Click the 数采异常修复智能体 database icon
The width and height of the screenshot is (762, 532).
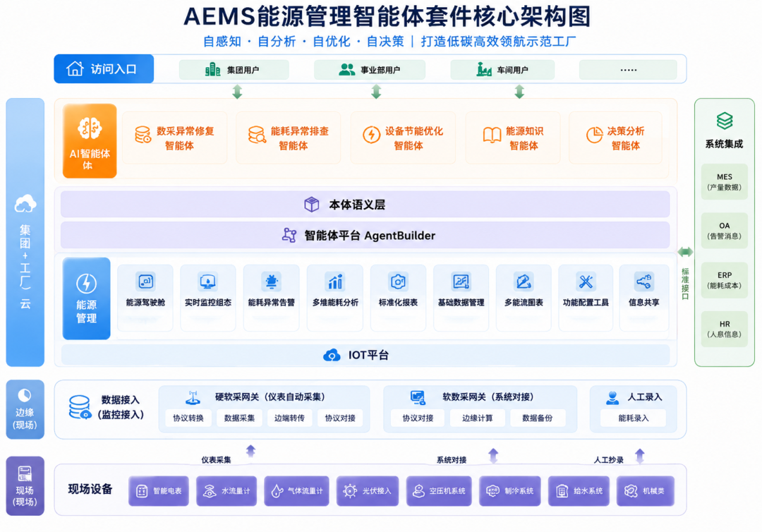coord(143,135)
